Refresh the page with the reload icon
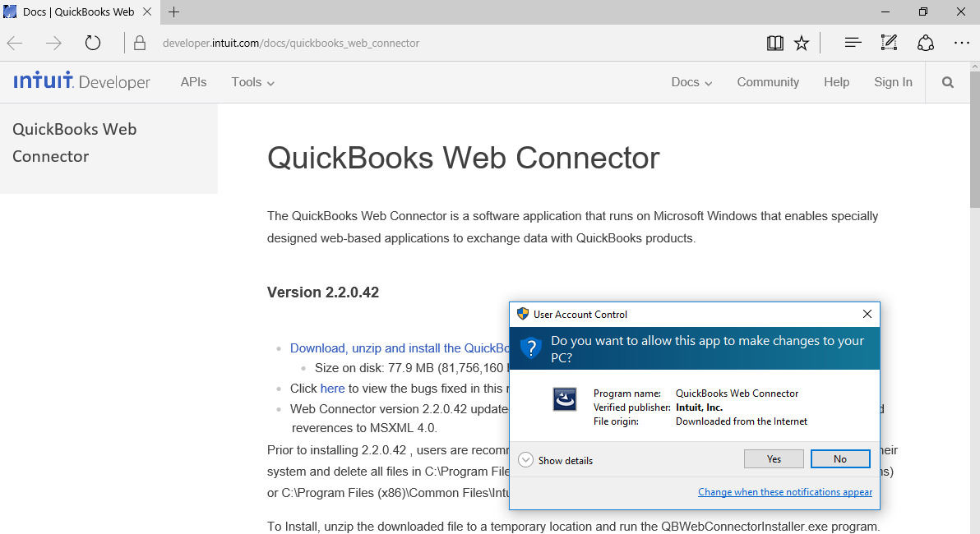Viewport: 980px width, 534px height. click(92, 42)
